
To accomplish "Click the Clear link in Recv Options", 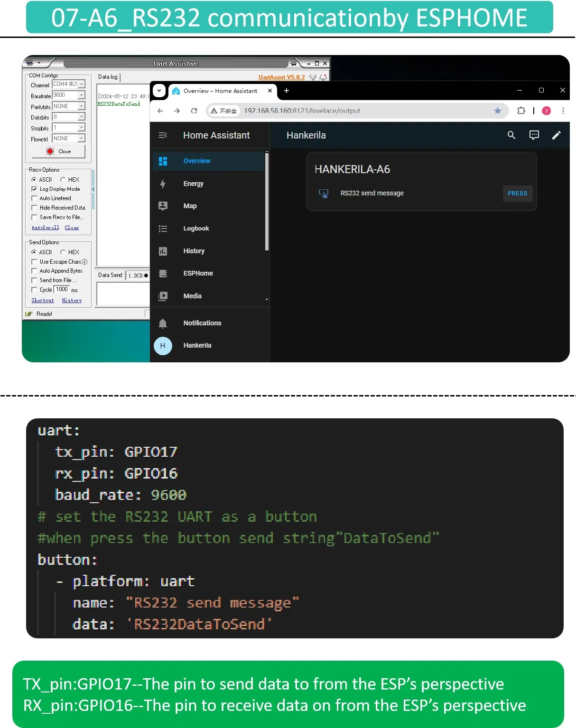I will click(72, 228).
